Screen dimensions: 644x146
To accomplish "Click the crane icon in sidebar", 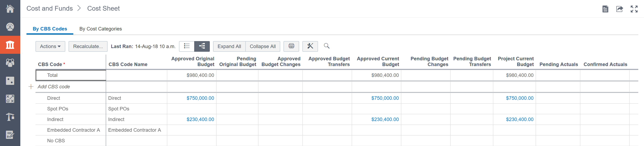I will [10, 117].
